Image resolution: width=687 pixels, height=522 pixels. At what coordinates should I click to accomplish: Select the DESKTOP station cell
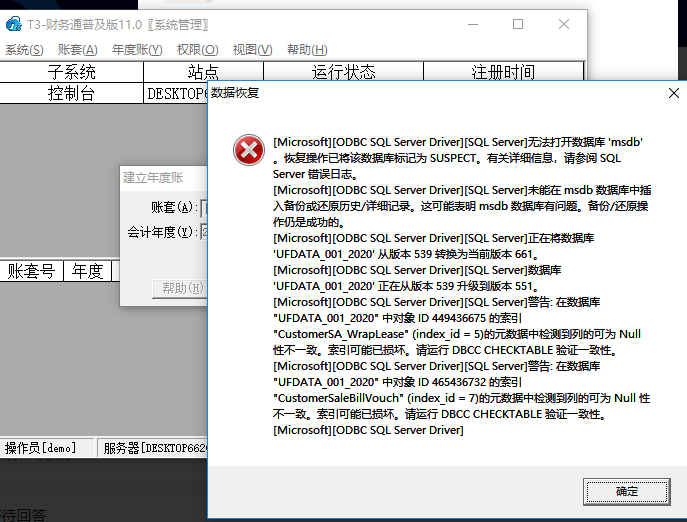tap(176, 93)
